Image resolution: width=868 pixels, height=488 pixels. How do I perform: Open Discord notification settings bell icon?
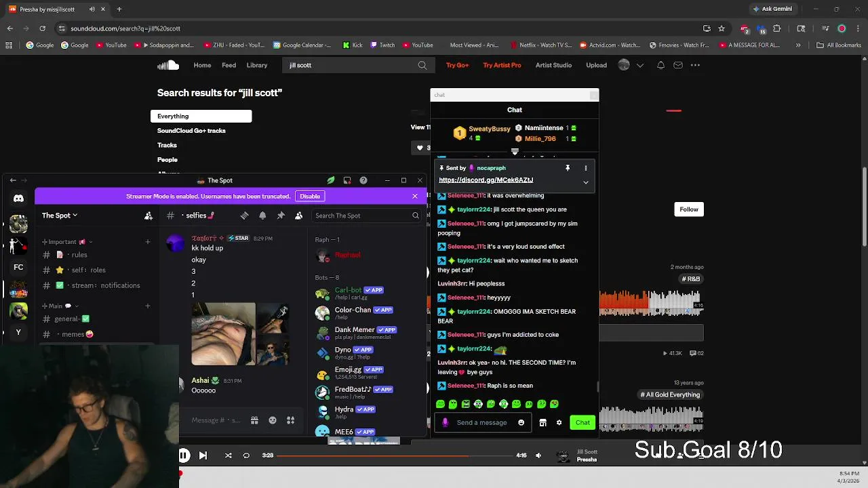[262, 216]
